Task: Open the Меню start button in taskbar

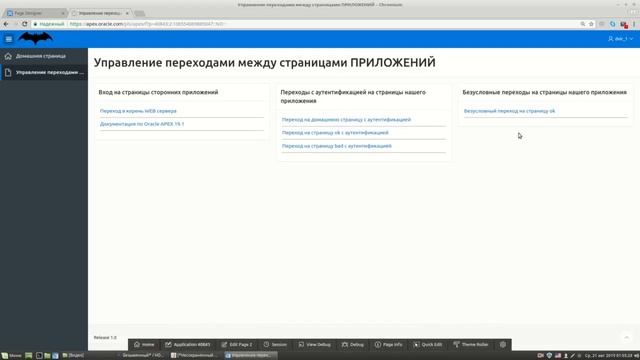Action: [x=11, y=356]
